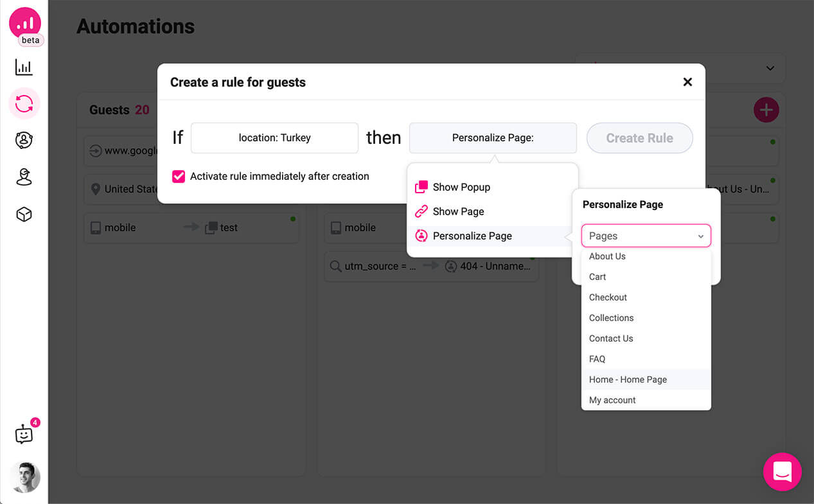The image size is (814, 504).
Task: Click the Personalize Page: action field
Action: [x=493, y=138]
